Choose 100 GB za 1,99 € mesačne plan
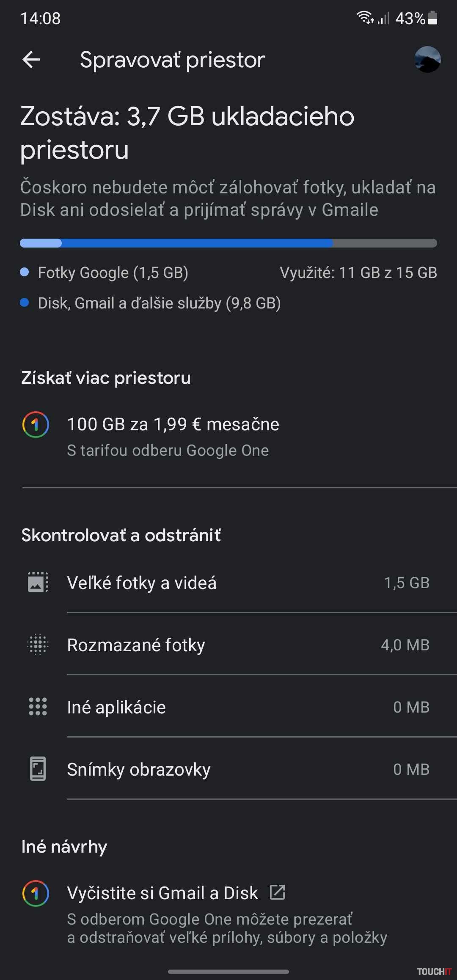Image resolution: width=457 pixels, height=980 pixels. click(x=173, y=424)
